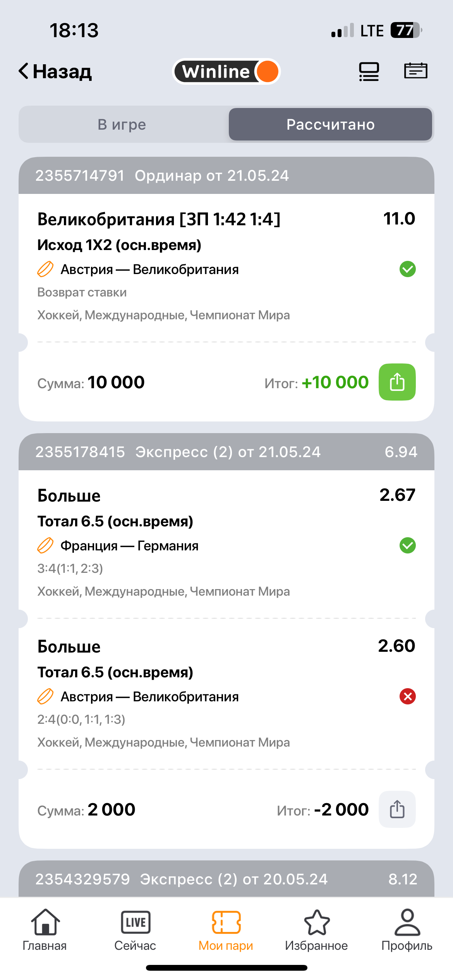Open the Сейчас live section
Viewport: 453px width, 980px height.
pos(135,929)
